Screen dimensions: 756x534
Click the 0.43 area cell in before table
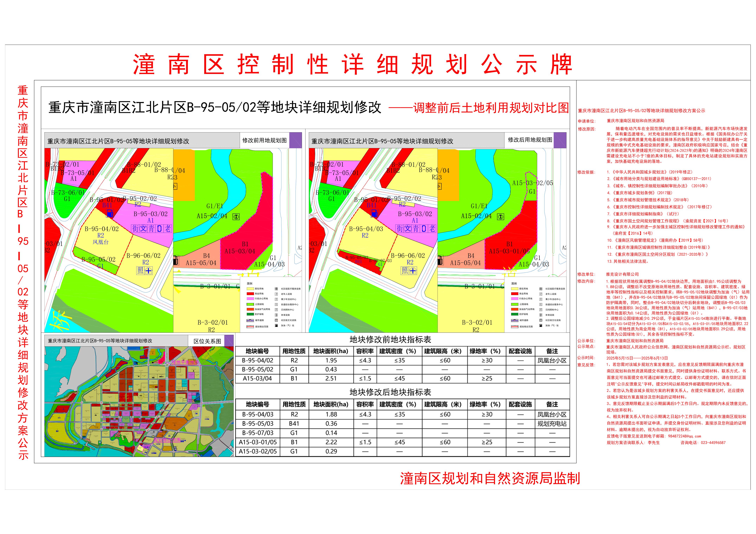point(331,369)
